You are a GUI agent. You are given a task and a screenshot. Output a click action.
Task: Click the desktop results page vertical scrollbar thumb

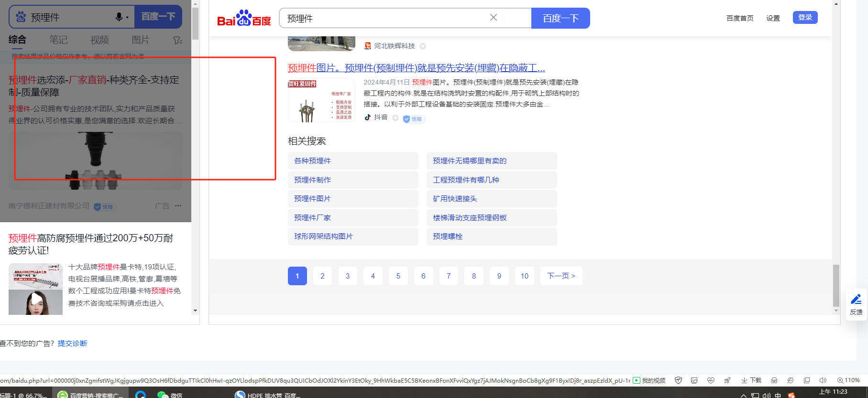pyautogui.click(x=836, y=285)
